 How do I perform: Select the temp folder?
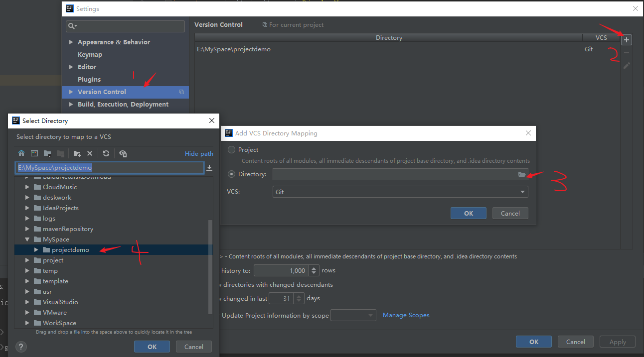(50, 271)
